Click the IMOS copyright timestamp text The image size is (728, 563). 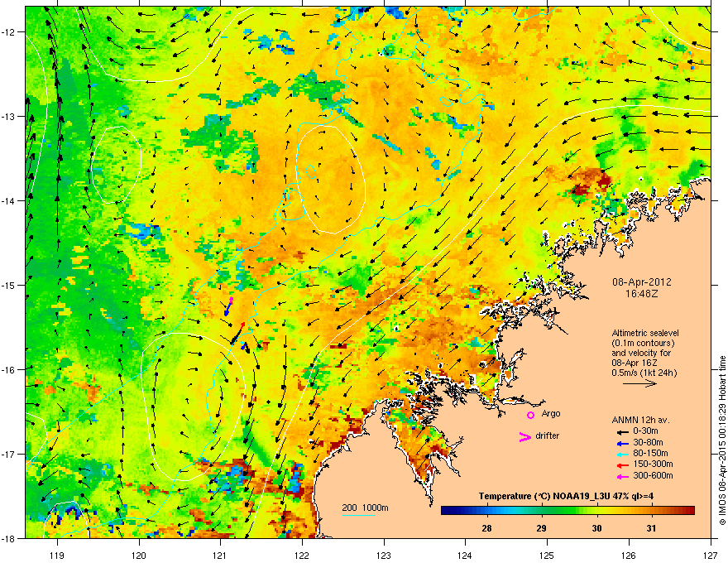[722, 440]
